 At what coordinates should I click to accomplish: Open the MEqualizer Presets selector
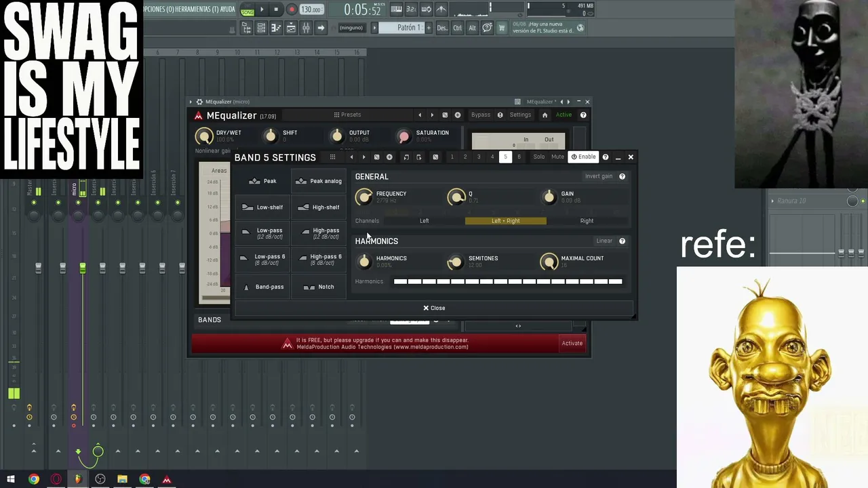click(347, 115)
